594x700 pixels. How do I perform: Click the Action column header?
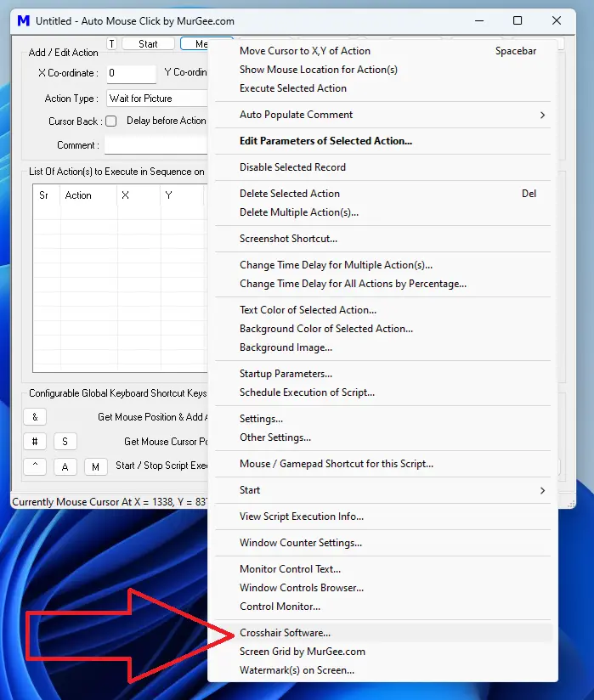click(x=89, y=195)
